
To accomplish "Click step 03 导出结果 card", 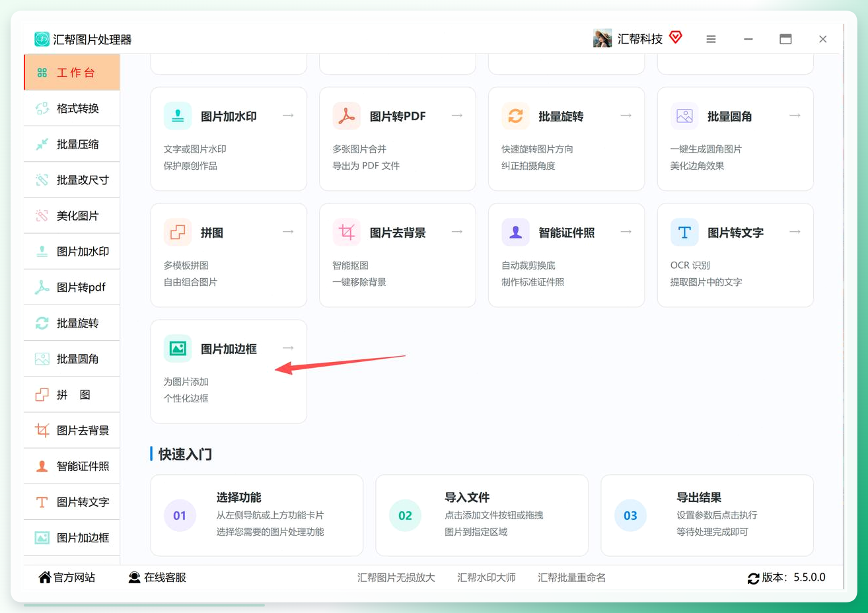I will [x=707, y=515].
